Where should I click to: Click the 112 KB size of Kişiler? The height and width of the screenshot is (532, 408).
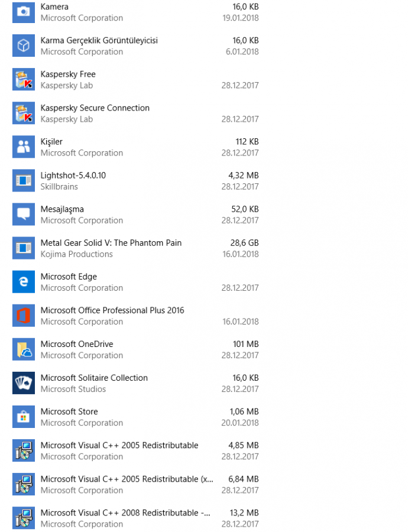(247, 141)
